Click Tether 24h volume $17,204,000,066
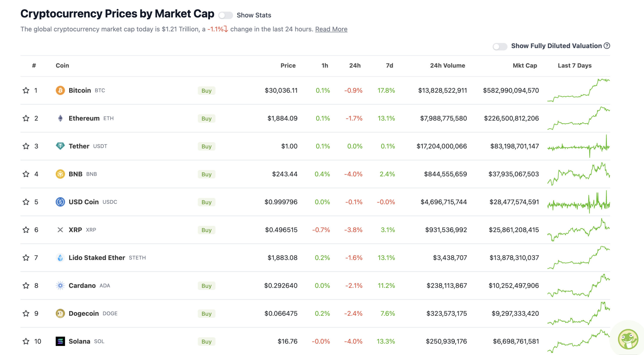This screenshot has width=644, height=355. [x=441, y=146]
